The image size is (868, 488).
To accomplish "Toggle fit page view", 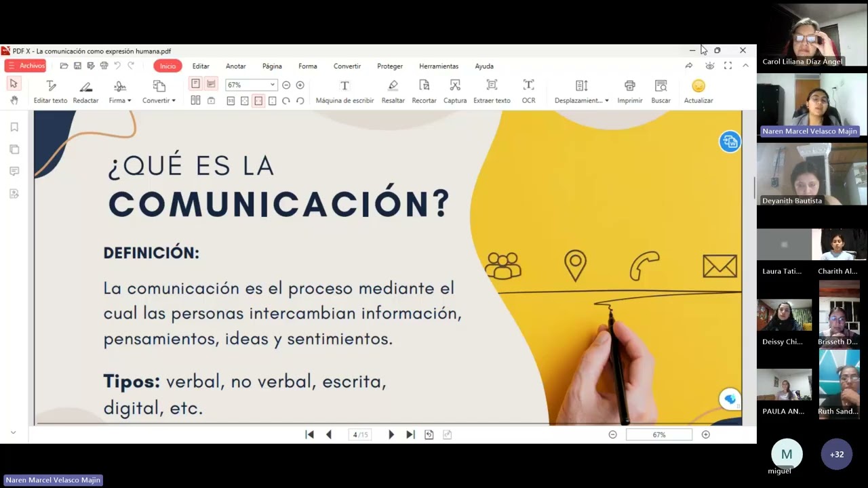I will coord(245,100).
